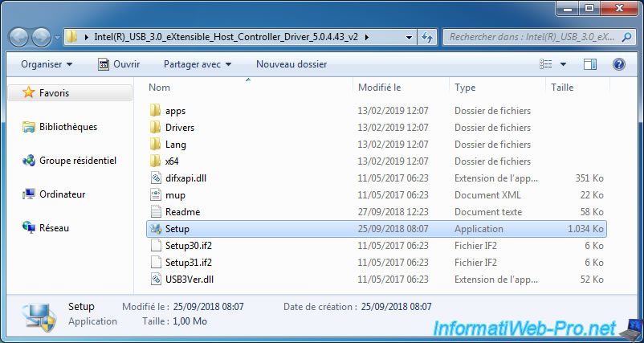644x343 pixels.
Task: Open the view options dropdown arrow
Action: (563, 64)
